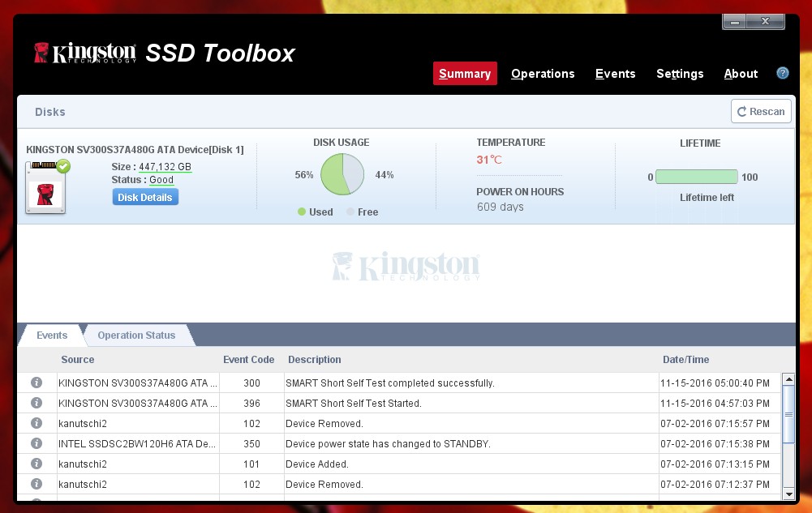
Task: Open Disk Details
Action: 145,197
